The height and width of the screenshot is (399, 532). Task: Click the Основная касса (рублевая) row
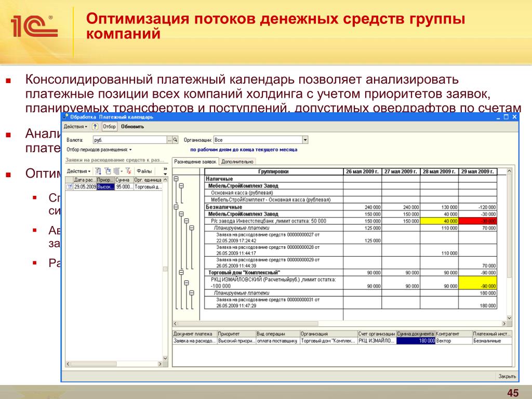tap(274, 193)
